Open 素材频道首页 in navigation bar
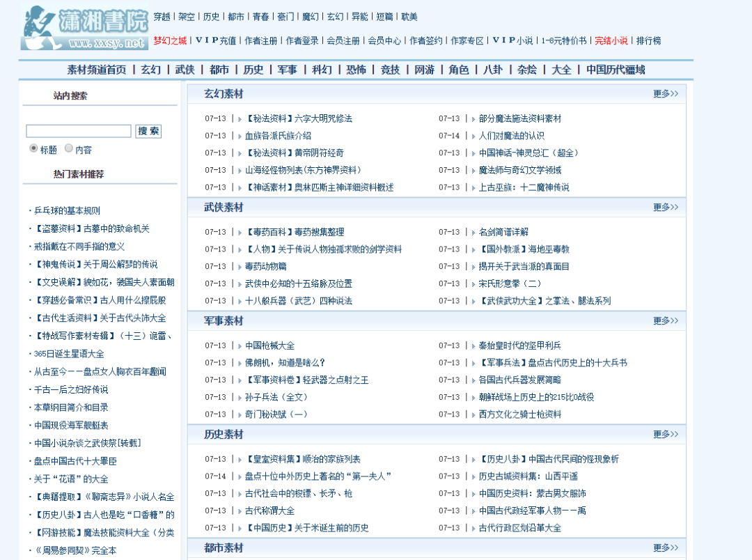This screenshot has height=560, width=752. [96, 70]
